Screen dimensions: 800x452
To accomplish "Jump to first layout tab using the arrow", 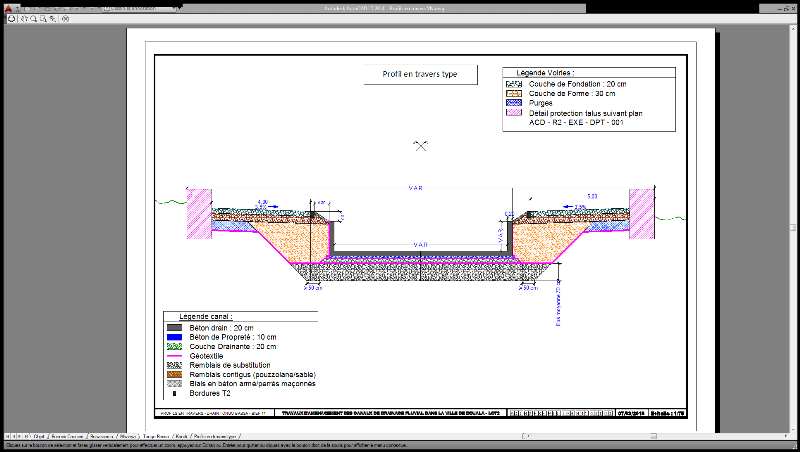I will pyautogui.click(x=6, y=437).
